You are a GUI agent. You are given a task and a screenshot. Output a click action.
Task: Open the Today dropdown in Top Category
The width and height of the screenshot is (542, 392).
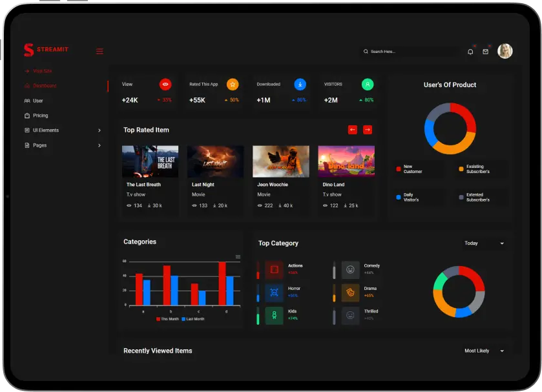pos(484,243)
